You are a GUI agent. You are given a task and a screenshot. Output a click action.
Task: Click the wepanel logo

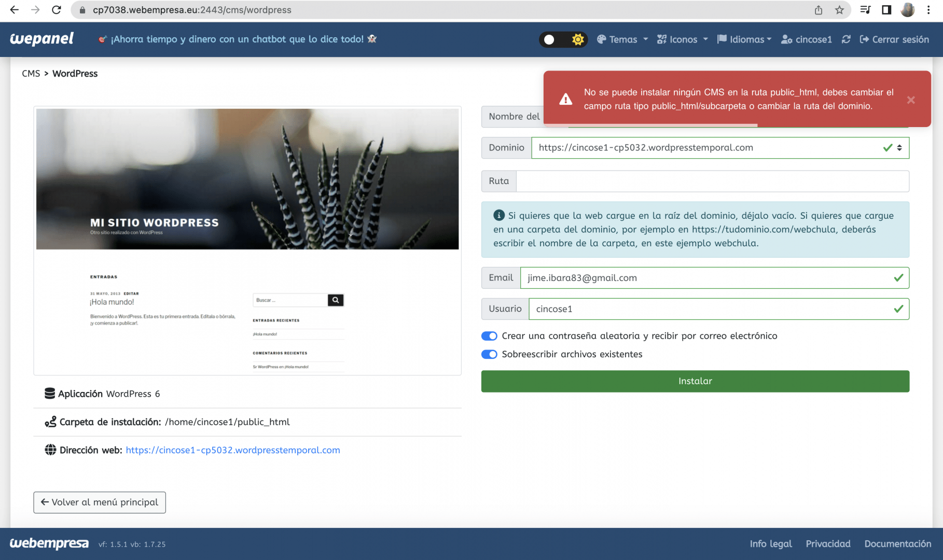(41, 39)
